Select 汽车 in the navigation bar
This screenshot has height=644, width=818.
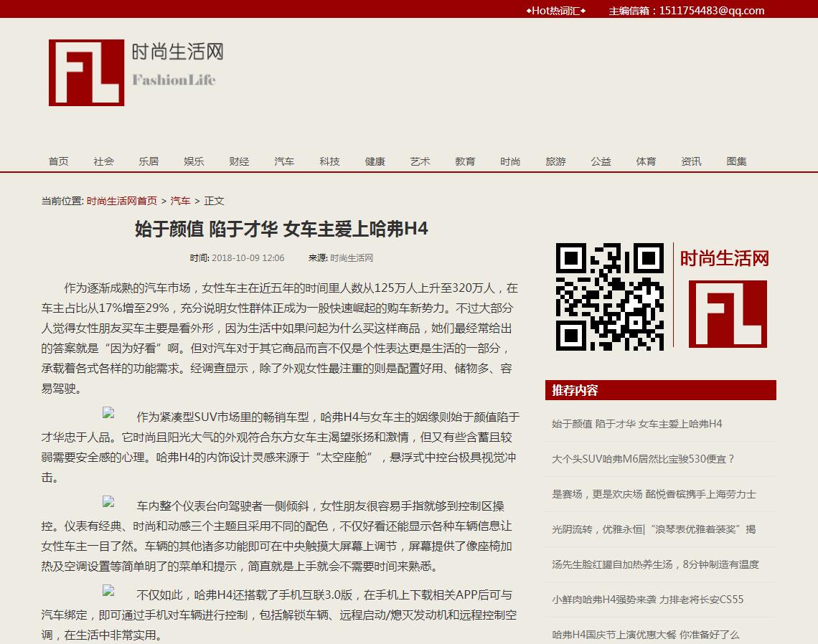284,161
